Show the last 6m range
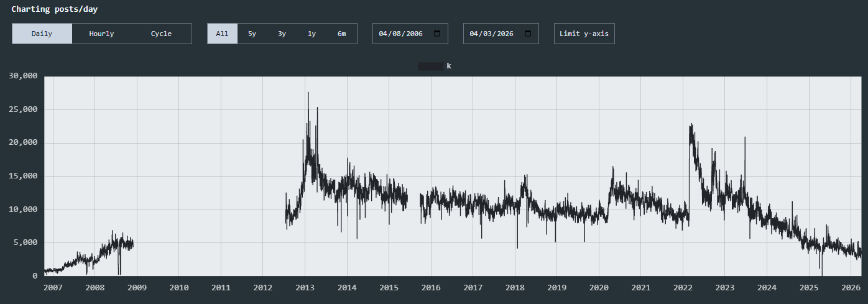The height and width of the screenshot is (304, 868). 341,34
